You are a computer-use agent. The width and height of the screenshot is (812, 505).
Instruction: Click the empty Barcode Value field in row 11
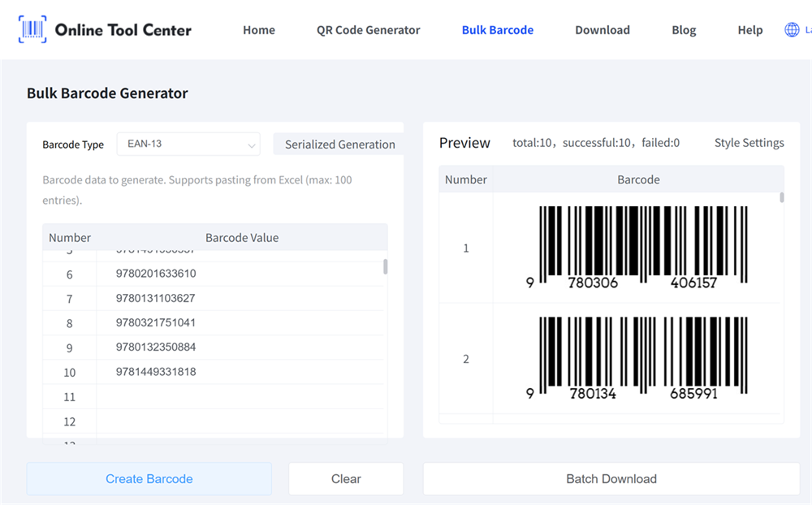[x=240, y=396]
